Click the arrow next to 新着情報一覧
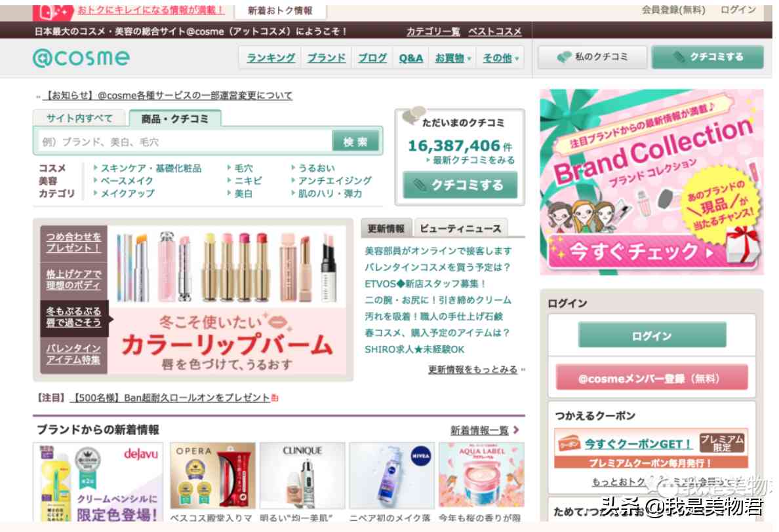 (516, 430)
